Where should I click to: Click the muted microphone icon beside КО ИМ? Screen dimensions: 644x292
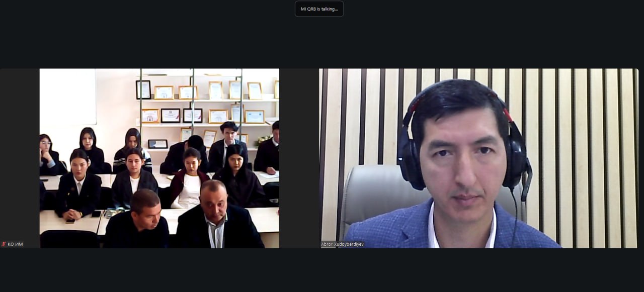[x=4, y=244]
